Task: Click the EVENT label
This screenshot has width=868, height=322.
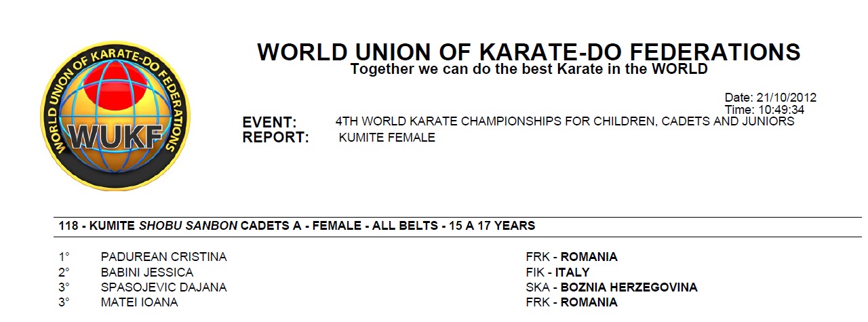Action: [x=269, y=123]
